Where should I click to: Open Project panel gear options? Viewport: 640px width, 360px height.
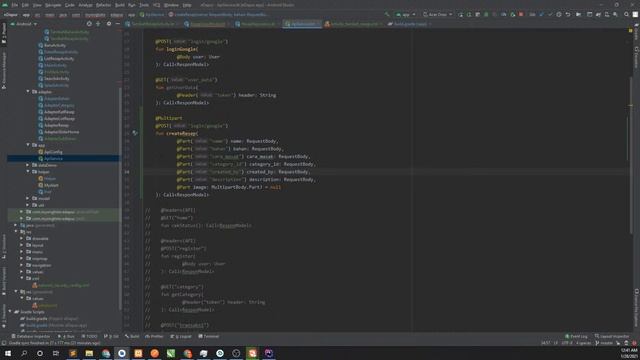(109, 24)
